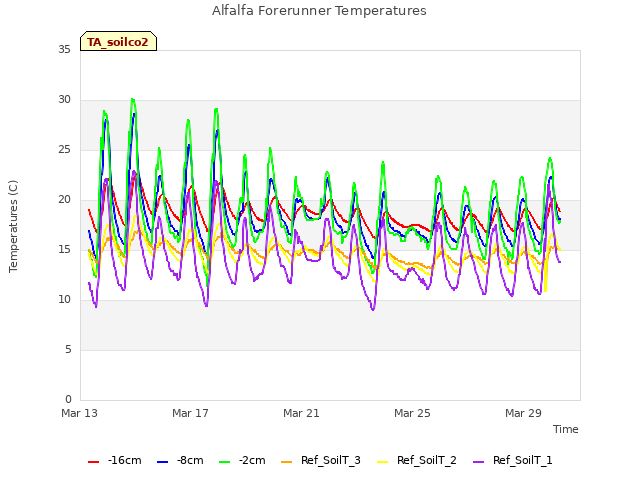
Task: Toggle the -8cm legend entry
Action: [180, 460]
